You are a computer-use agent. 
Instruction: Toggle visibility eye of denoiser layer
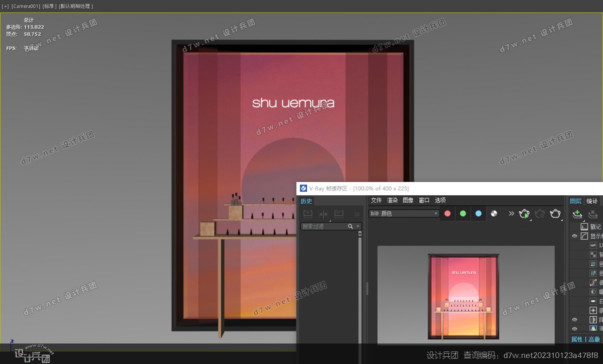coord(574,320)
